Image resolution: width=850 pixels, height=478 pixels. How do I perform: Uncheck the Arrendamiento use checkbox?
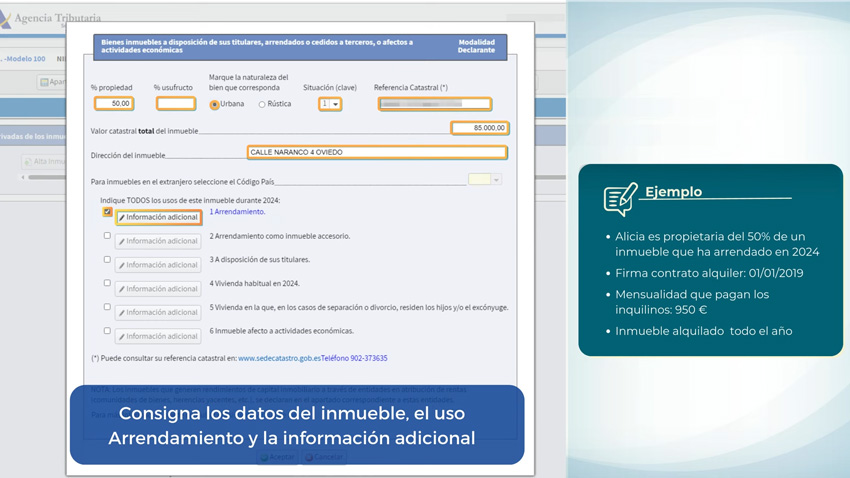(x=107, y=212)
